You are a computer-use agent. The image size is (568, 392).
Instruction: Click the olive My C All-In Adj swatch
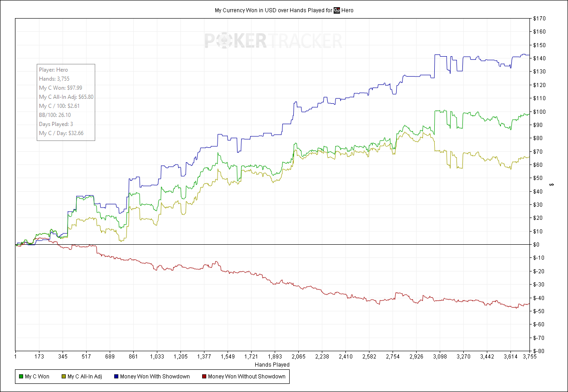coord(63,377)
